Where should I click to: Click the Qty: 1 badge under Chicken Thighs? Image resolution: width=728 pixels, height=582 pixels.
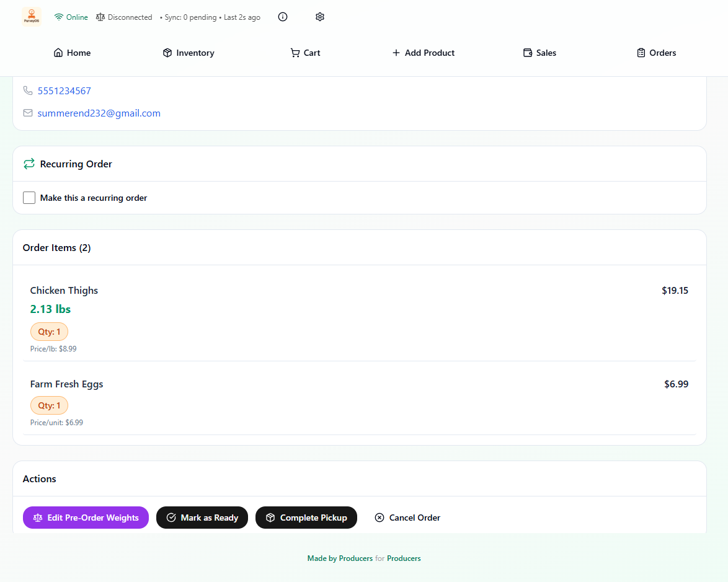coord(49,331)
